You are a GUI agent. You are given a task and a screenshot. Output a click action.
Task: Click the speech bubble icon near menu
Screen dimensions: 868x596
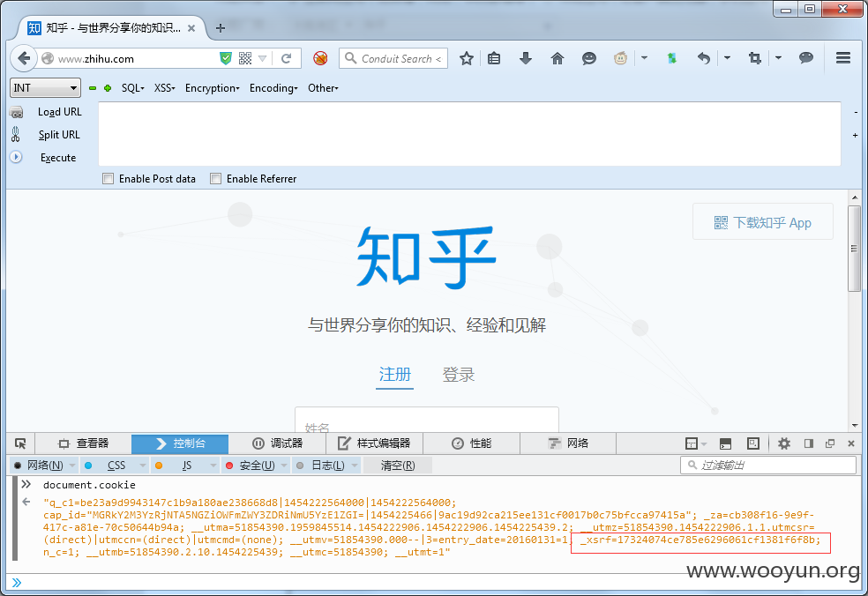coord(806,58)
